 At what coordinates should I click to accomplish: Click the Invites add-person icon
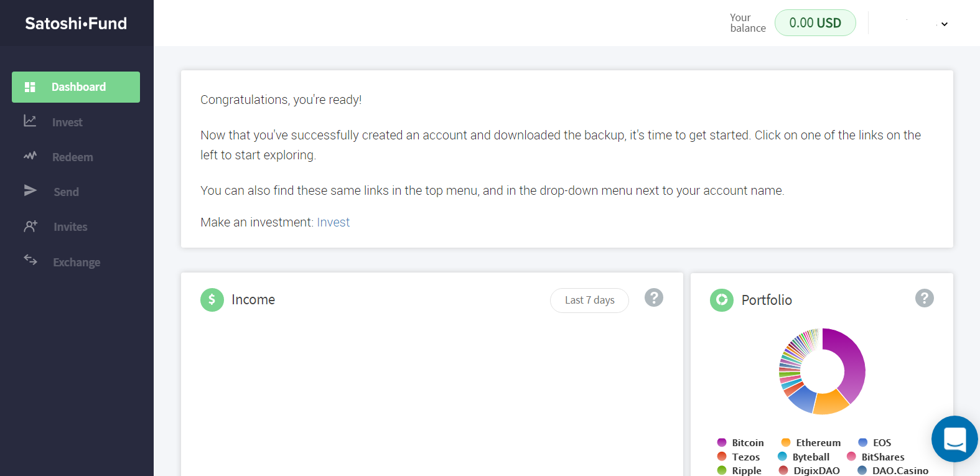(30, 226)
